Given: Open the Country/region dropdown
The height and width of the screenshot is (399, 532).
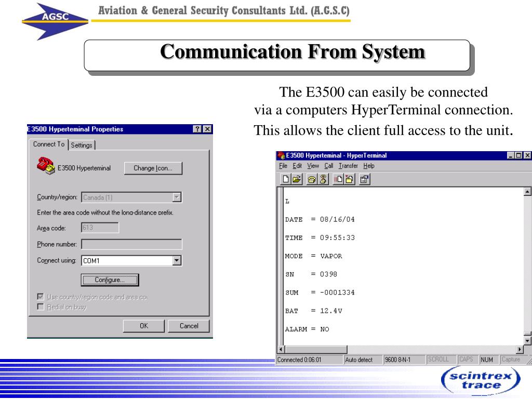Looking at the screenshot, I should 177,197.
